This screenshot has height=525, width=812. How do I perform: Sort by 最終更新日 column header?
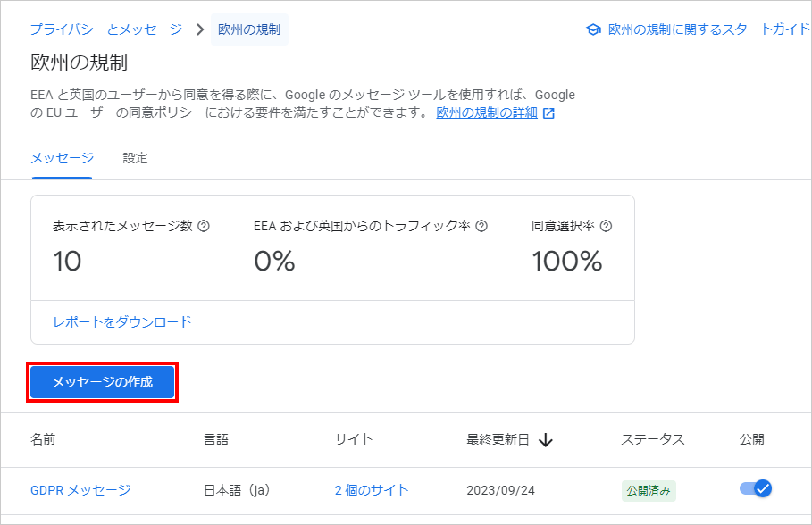click(x=498, y=439)
